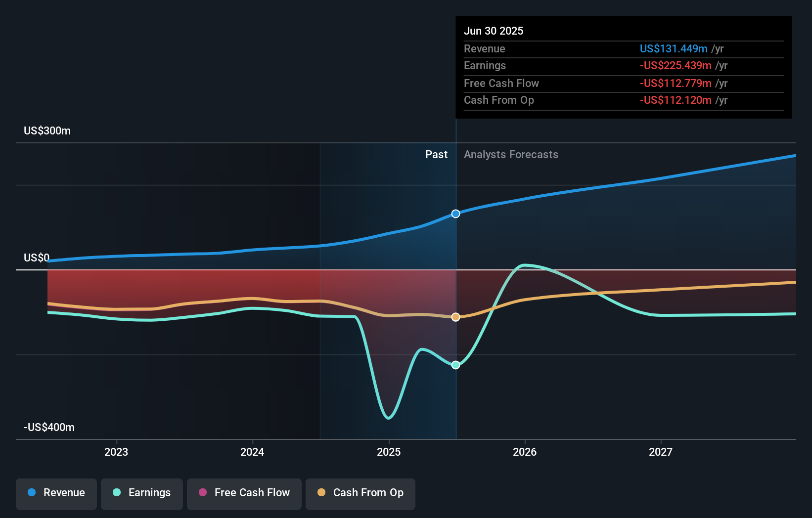Screen dimensions: 812x518
Task: Select the Free Cash Flow pink dot
Action: [x=203, y=493]
